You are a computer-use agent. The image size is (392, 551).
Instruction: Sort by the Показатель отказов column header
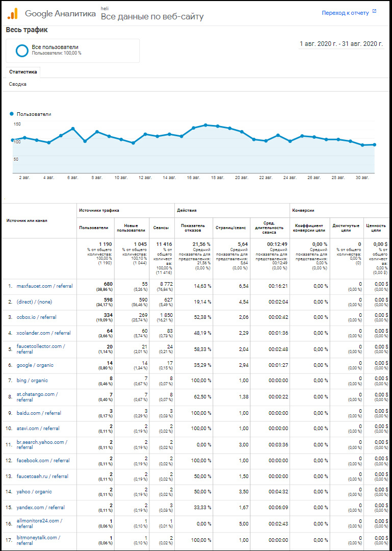click(x=193, y=228)
